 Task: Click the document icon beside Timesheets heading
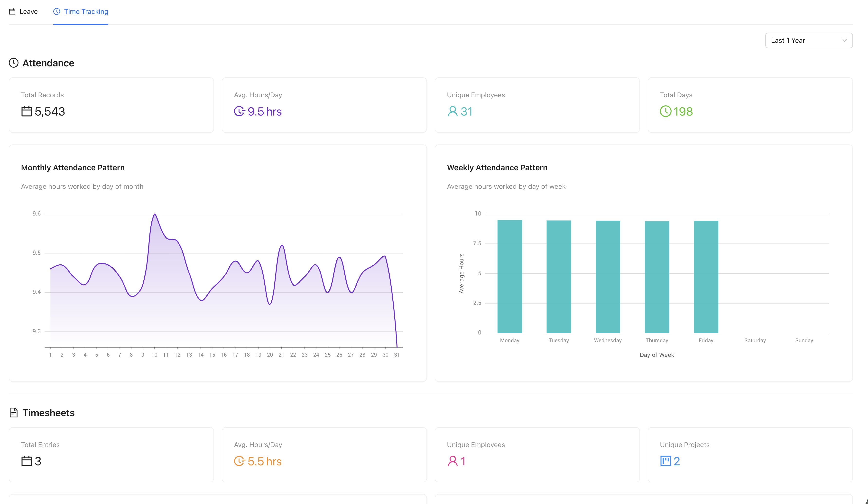coord(13,413)
